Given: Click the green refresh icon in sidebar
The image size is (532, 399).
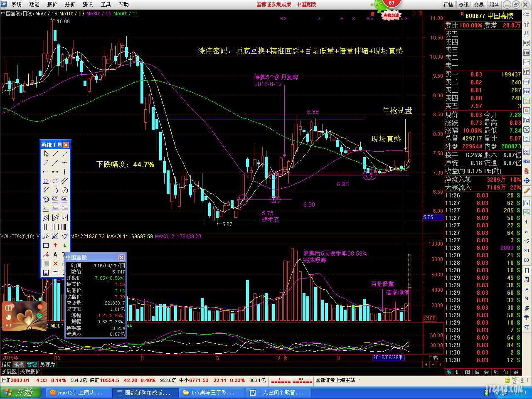Looking at the screenshot, I should coord(527,212).
